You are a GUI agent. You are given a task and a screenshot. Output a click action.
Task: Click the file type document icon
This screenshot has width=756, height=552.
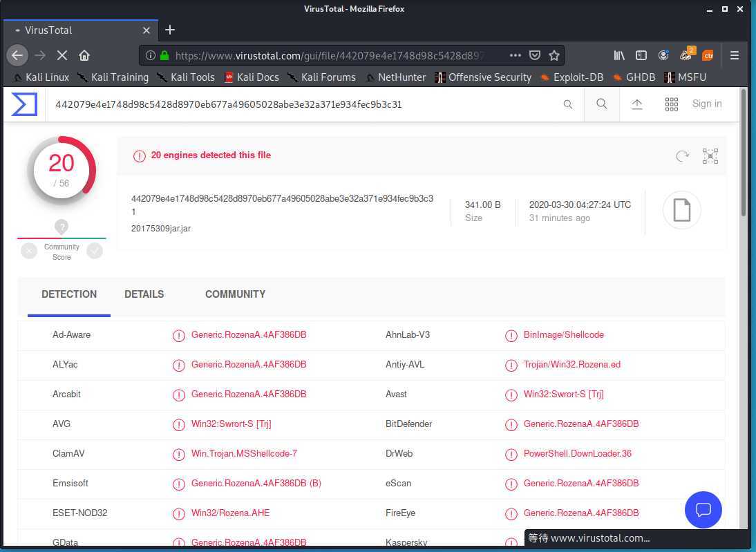(x=682, y=210)
